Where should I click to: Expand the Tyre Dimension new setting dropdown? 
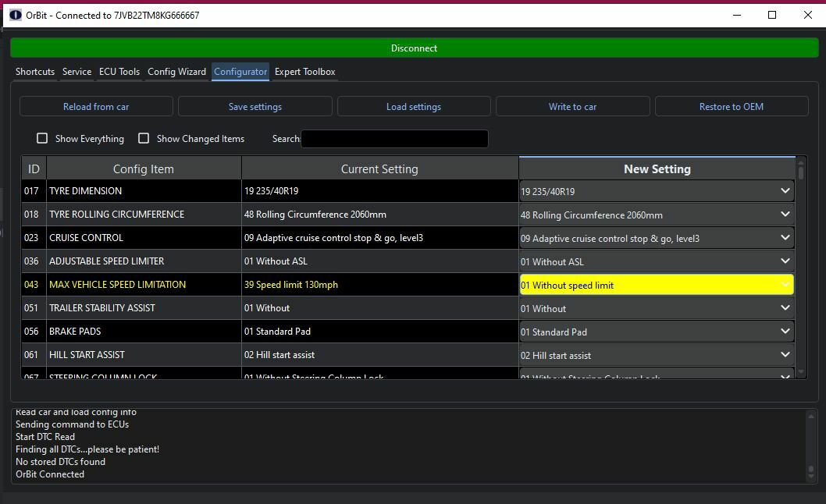pyautogui.click(x=657, y=191)
